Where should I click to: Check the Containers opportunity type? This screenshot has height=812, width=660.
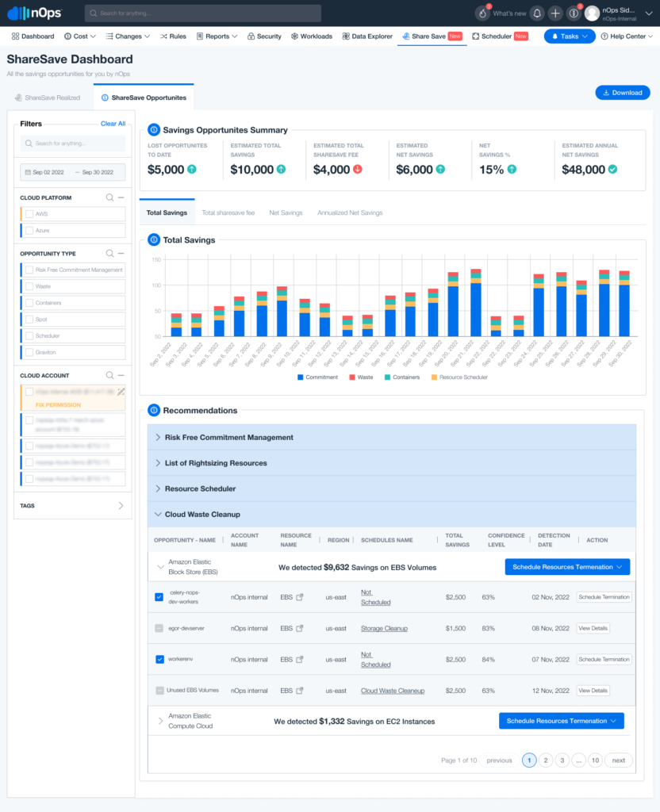point(29,303)
